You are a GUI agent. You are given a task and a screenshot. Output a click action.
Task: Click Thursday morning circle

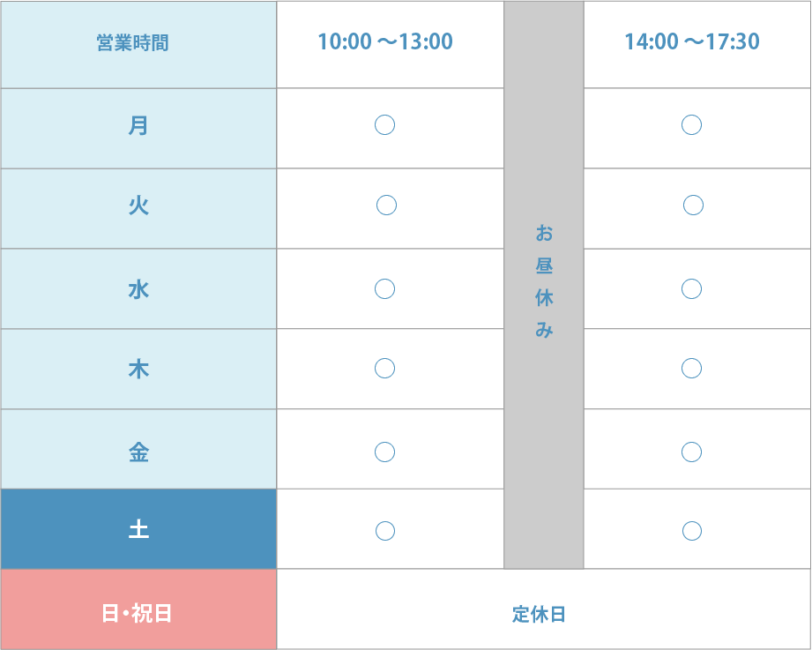(x=384, y=369)
